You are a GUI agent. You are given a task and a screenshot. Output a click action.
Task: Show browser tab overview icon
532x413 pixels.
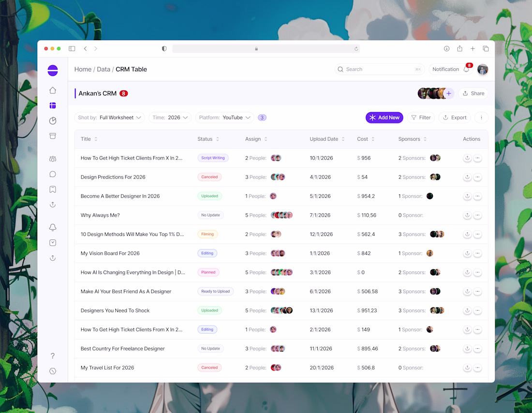click(x=486, y=48)
